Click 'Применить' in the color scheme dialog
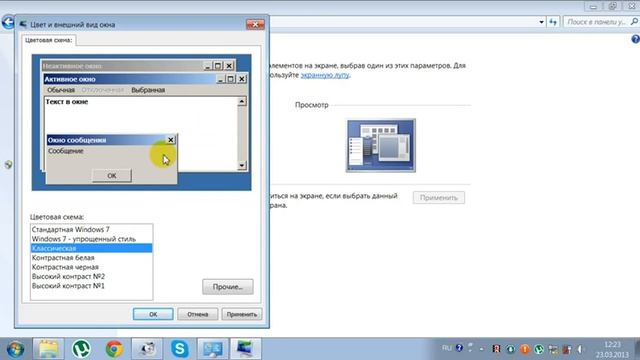The image size is (640, 360). point(242,314)
